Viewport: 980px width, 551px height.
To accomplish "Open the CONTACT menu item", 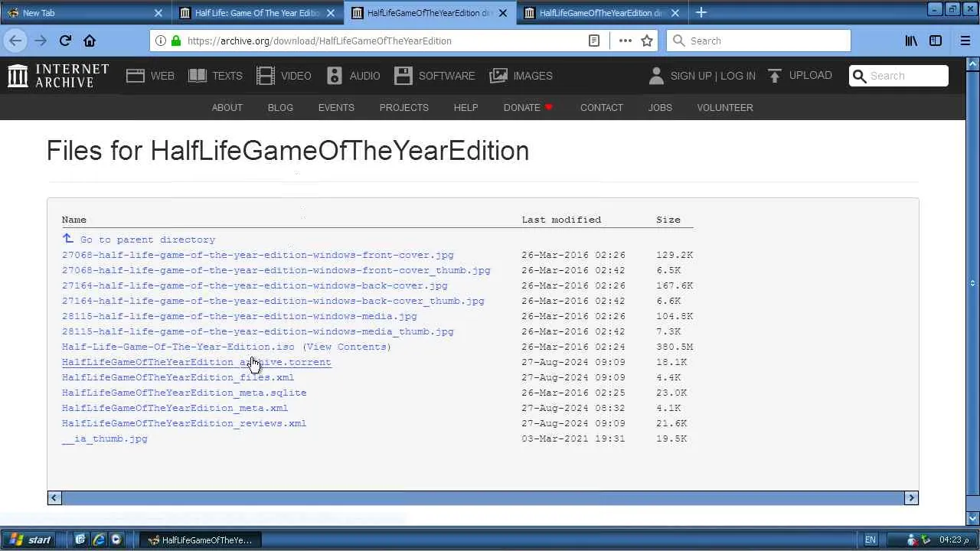I will click(x=601, y=108).
